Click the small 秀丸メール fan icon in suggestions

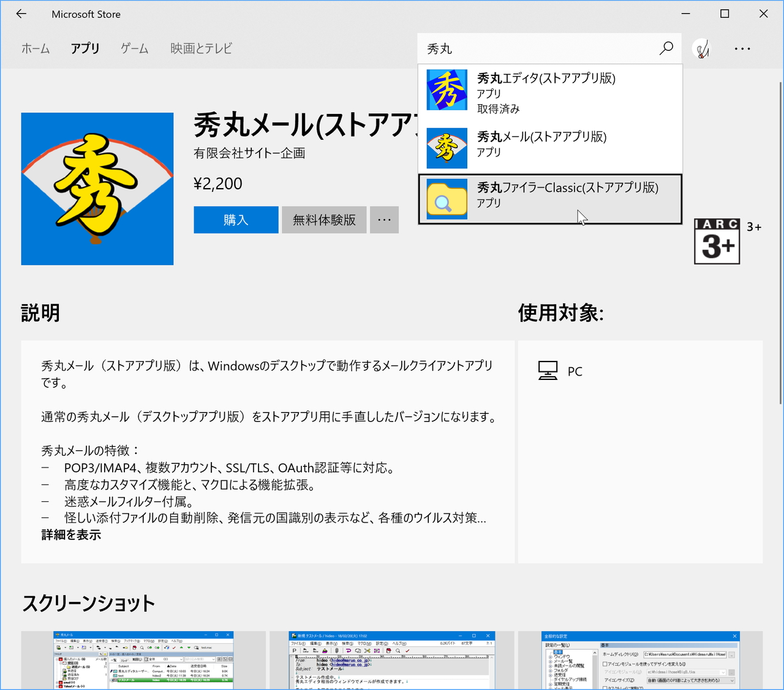click(x=447, y=148)
